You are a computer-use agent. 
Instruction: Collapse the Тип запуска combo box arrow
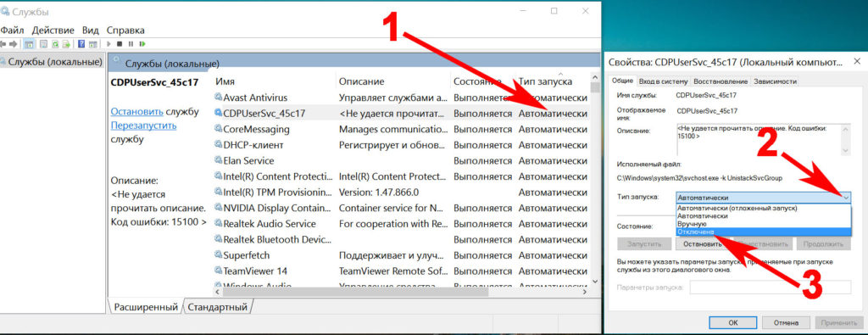846,197
